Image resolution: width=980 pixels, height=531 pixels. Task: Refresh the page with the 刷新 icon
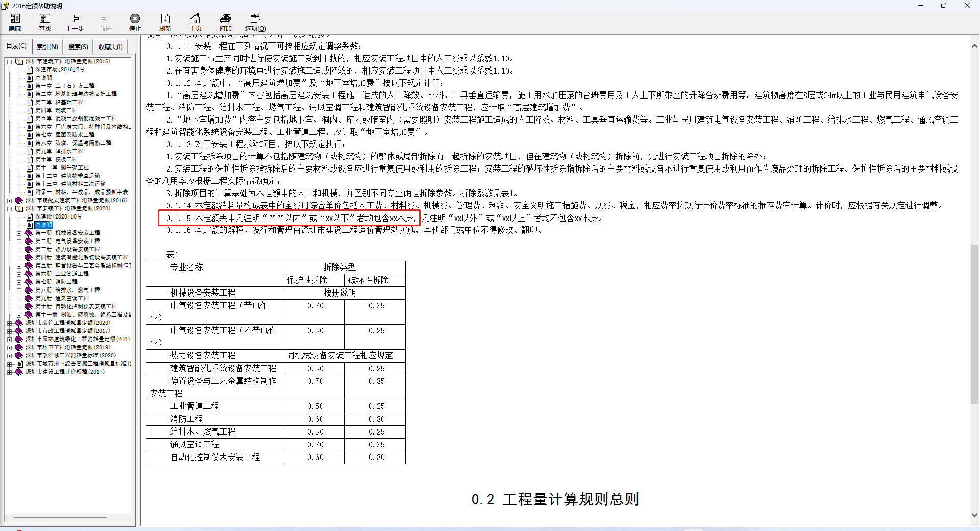click(x=165, y=23)
